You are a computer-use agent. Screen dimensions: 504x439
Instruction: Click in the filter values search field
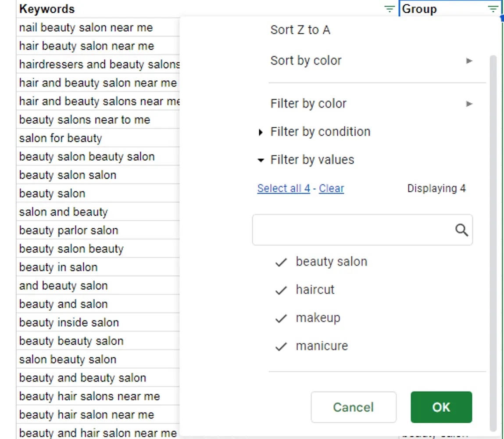click(x=351, y=230)
